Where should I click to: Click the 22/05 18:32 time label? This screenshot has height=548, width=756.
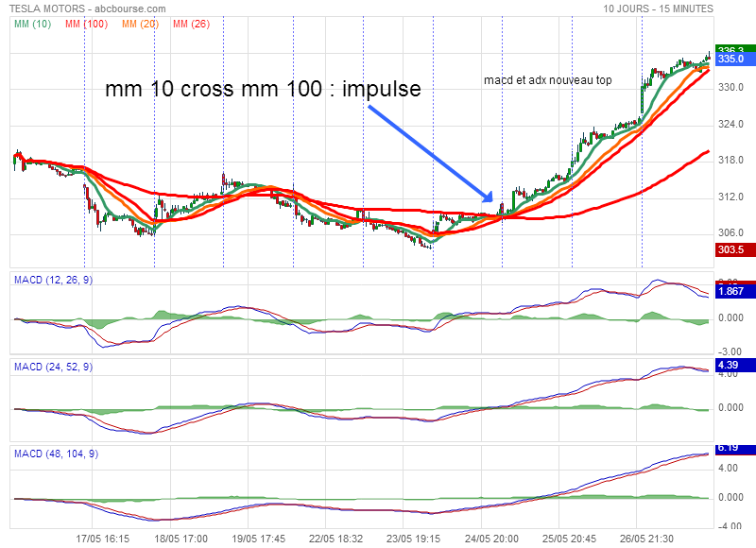coord(335,539)
